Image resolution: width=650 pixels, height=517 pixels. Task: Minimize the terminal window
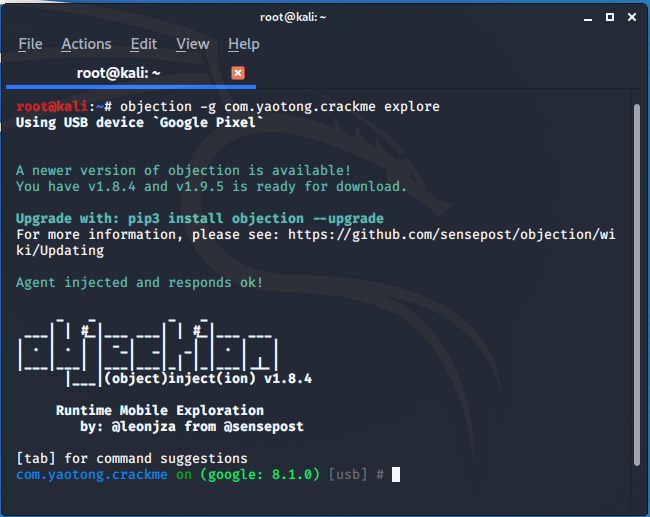(588, 17)
